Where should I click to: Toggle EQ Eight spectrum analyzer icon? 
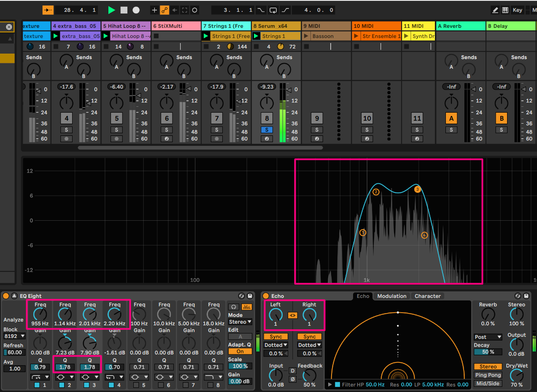pos(246,307)
